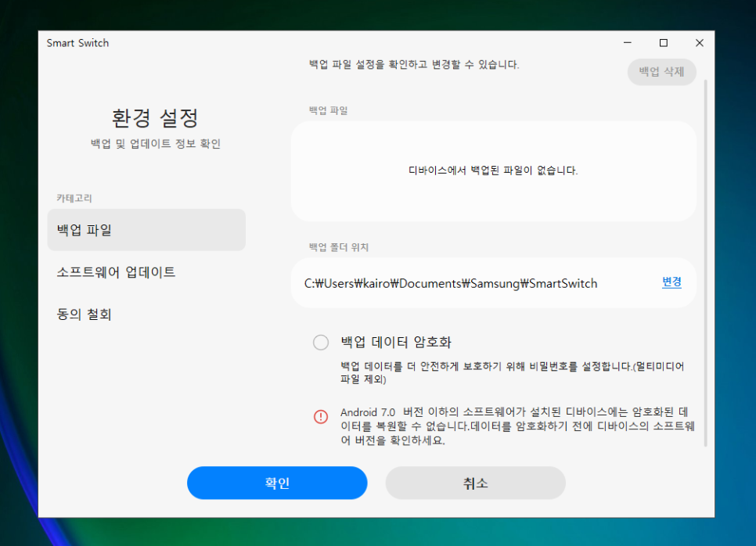Image resolution: width=756 pixels, height=546 pixels.
Task: Click the 백업 파일 설정을 확인하고 변경할 수 있습니다 description
Action: click(x=414, y=65)
